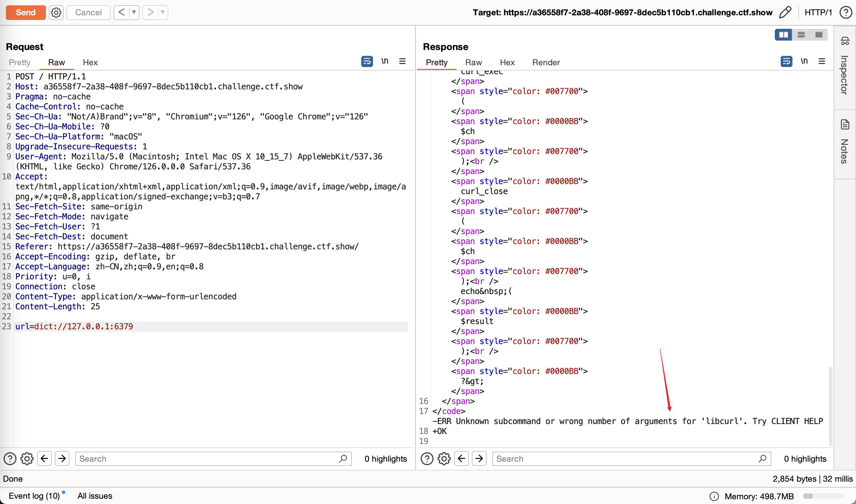Click Response '0 highlights' label
856x504 pixels.
pos(805,459)
